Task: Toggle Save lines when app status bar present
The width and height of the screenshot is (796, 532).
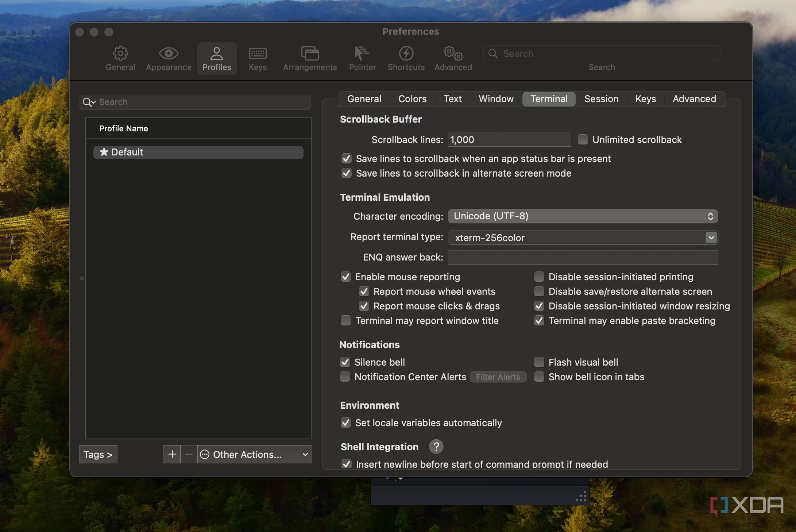Action: click(346, 158)
